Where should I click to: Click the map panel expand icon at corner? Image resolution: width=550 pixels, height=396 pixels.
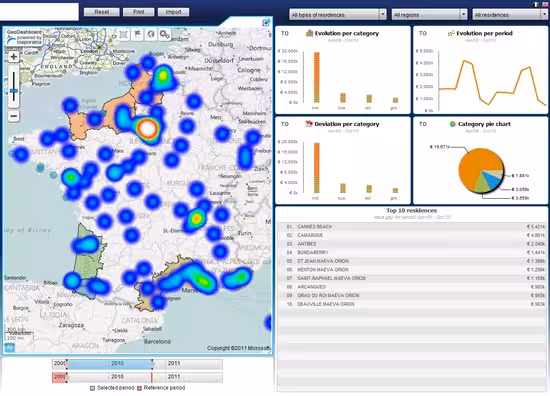[x=266, y=23]
